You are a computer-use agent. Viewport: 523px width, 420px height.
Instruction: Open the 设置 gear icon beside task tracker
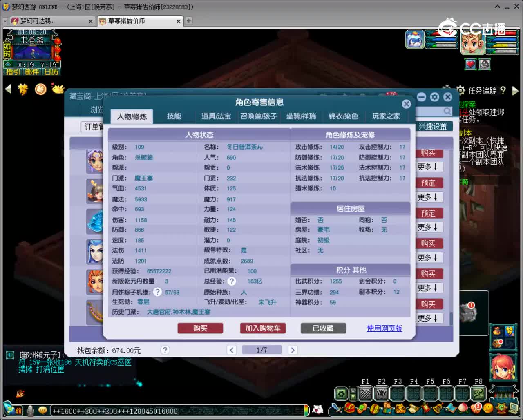point(461,91)
